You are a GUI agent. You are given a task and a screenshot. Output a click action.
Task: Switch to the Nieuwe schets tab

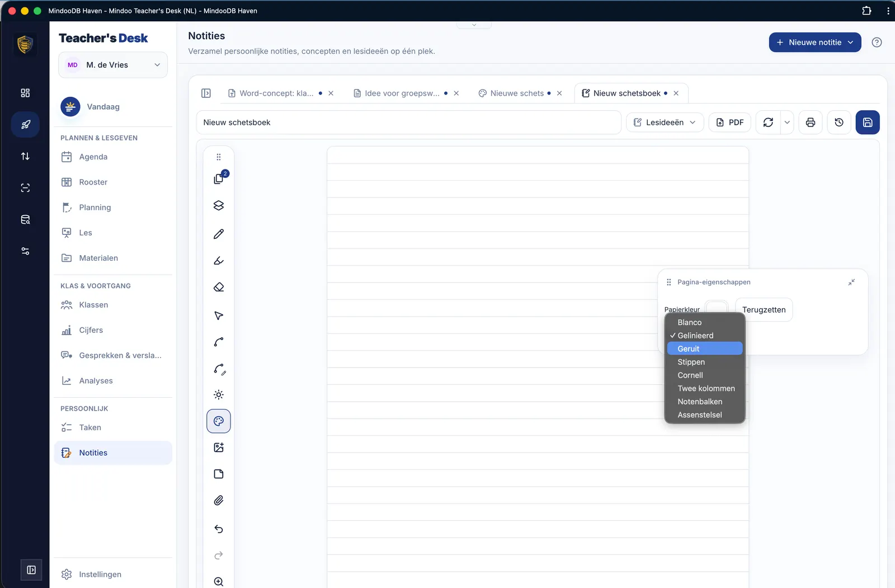[517, 93]
